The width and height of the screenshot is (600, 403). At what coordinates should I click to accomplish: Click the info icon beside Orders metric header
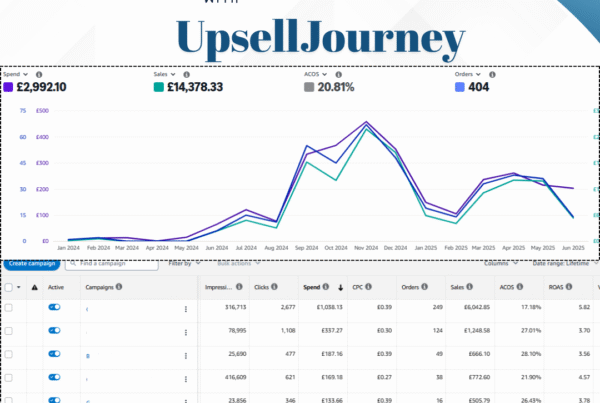point(492,75)
